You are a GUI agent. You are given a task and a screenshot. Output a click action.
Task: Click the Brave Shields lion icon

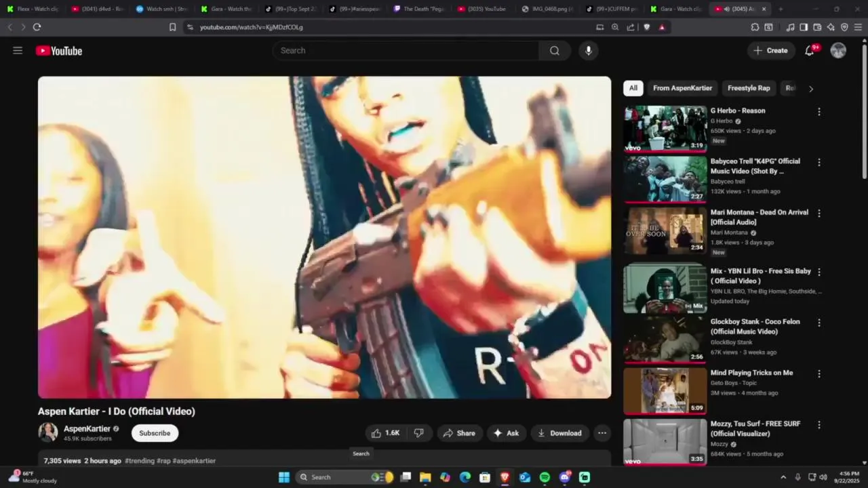(x=646, y=27)
